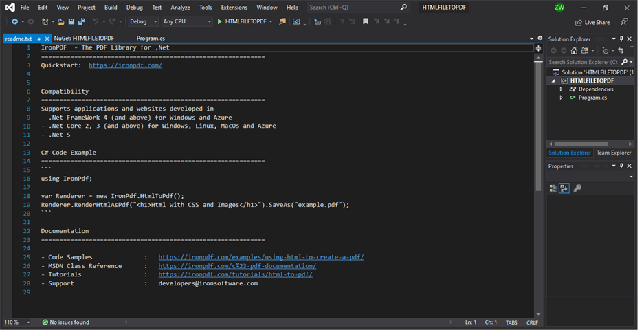Image resolution: width=644 pixels, height=330 pixels.
Task: Click the Live Share button
Action: [592, 22]
